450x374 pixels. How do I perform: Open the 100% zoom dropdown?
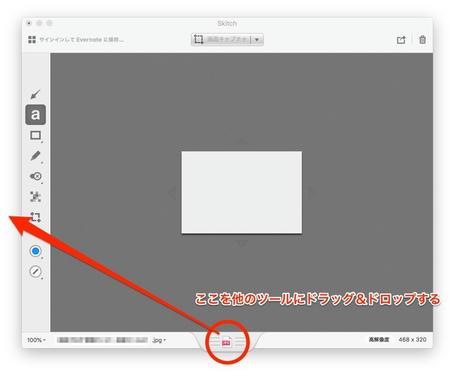click(36, 340)
